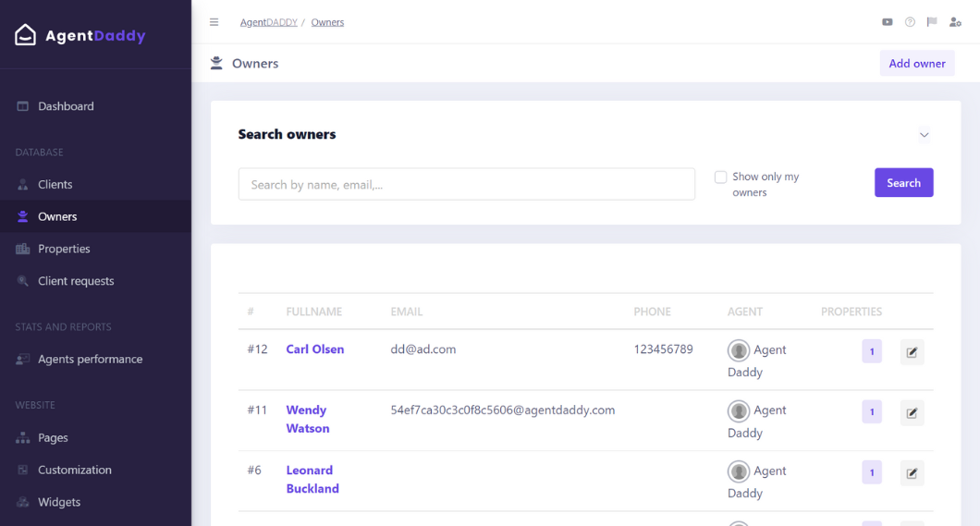Open Carl Olsen owner profile link

315,349
